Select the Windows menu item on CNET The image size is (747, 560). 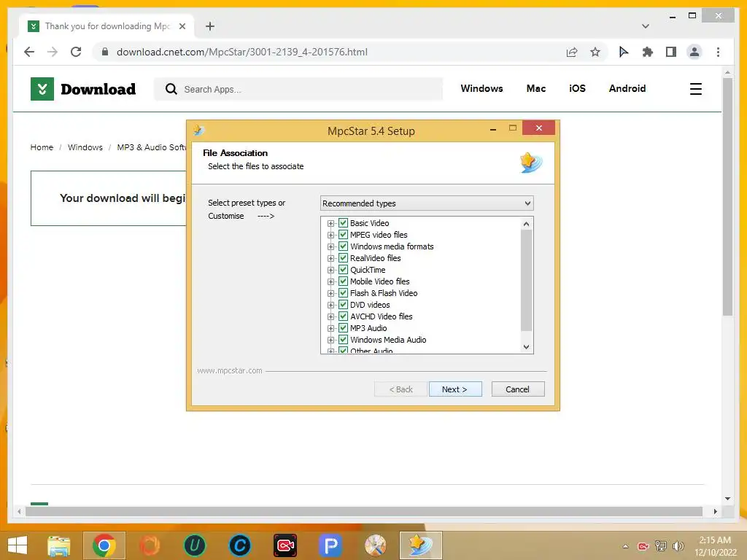pos(481,88)
